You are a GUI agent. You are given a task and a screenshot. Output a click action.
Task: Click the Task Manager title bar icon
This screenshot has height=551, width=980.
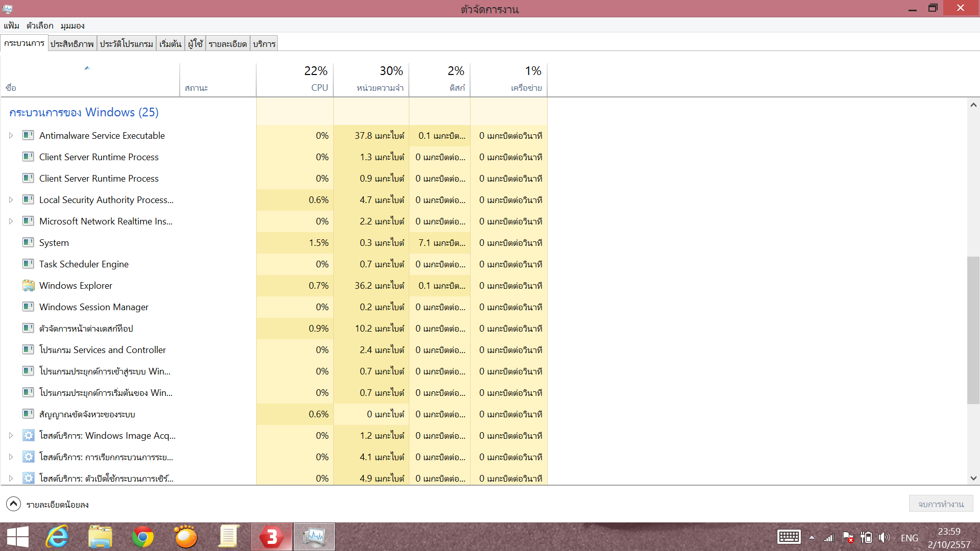click(7, 9)
